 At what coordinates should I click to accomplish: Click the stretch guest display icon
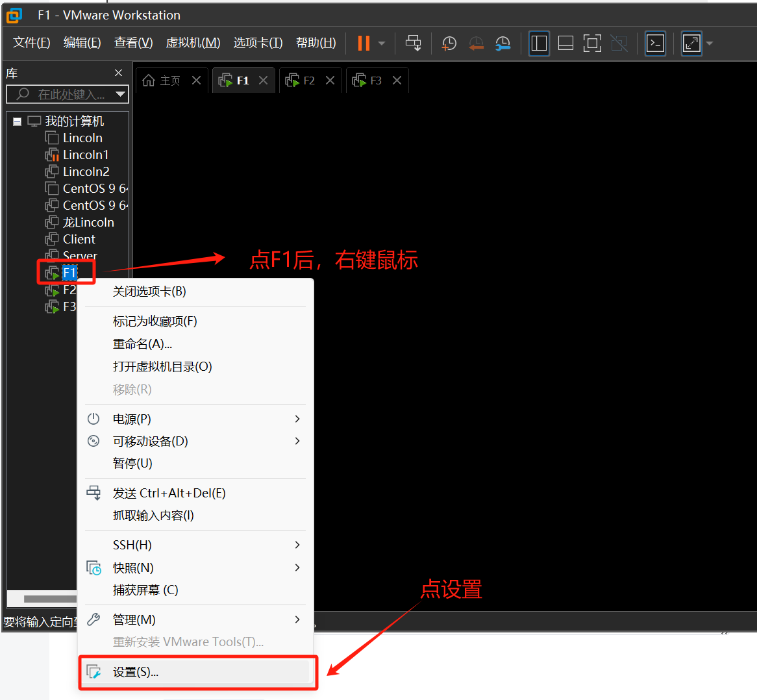691,44
